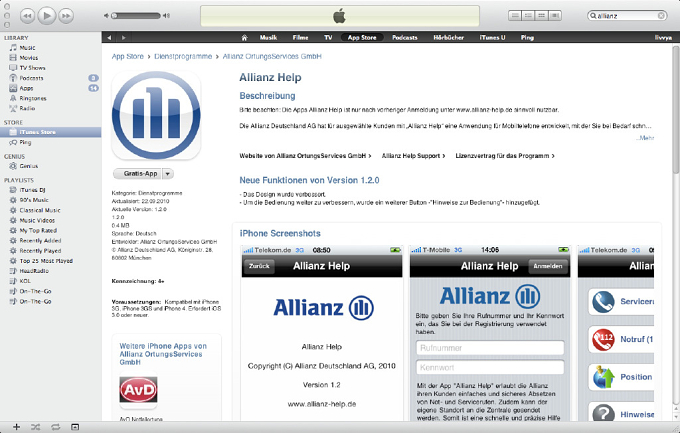Open the Allianz Help Support link
The image size is (680, 433).
pos(413,156)
